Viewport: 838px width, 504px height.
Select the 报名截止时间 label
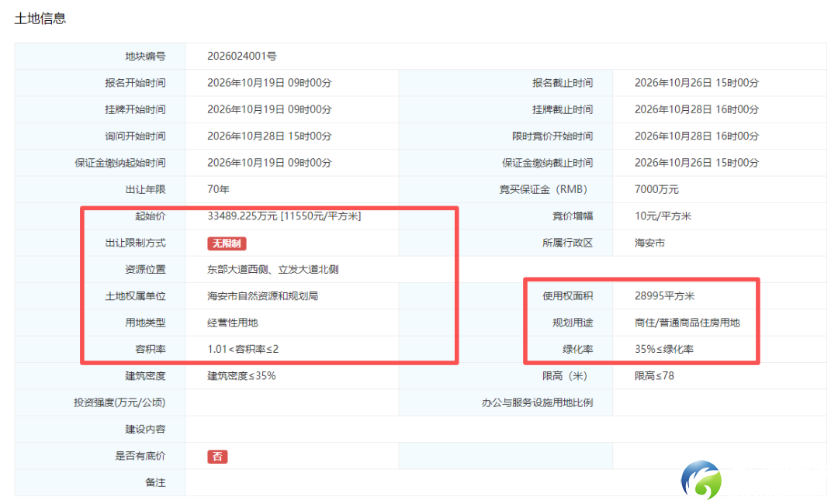click(x=563, y=83)
